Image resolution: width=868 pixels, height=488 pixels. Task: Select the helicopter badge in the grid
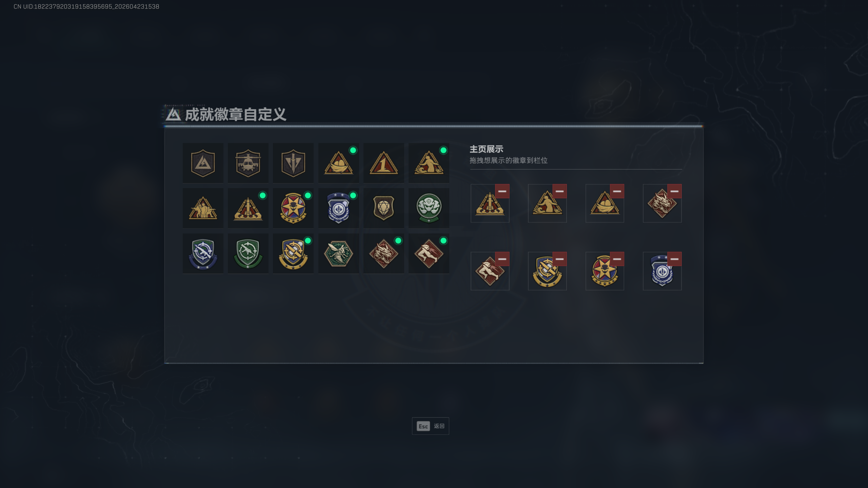pos(248,163)
